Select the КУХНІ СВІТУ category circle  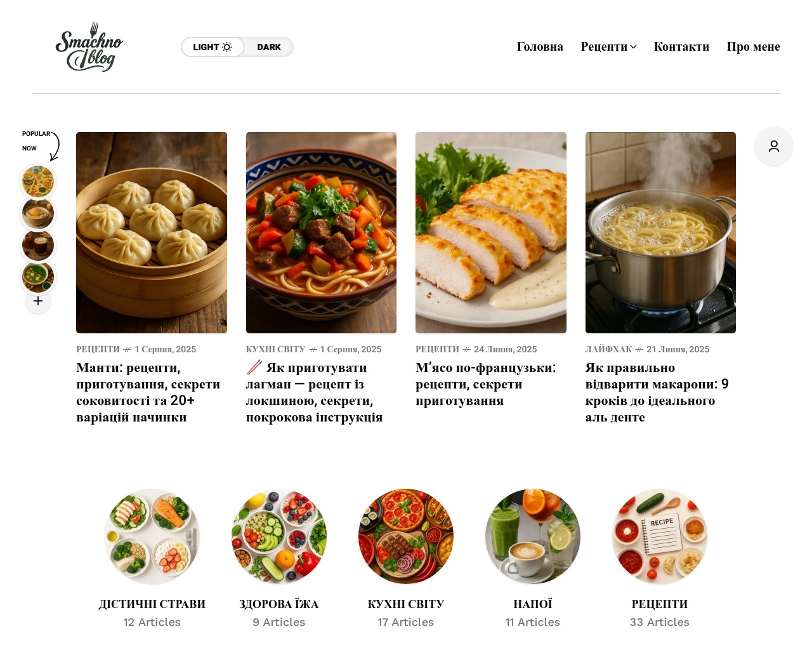[x=406, y=536]
